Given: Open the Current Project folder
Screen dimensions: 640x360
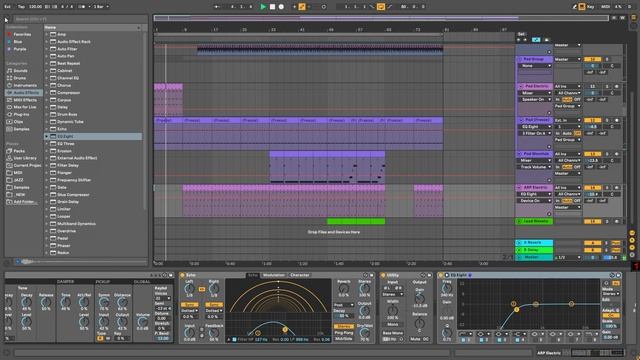Looking at the screenshot, I should [x=27, y=165].
